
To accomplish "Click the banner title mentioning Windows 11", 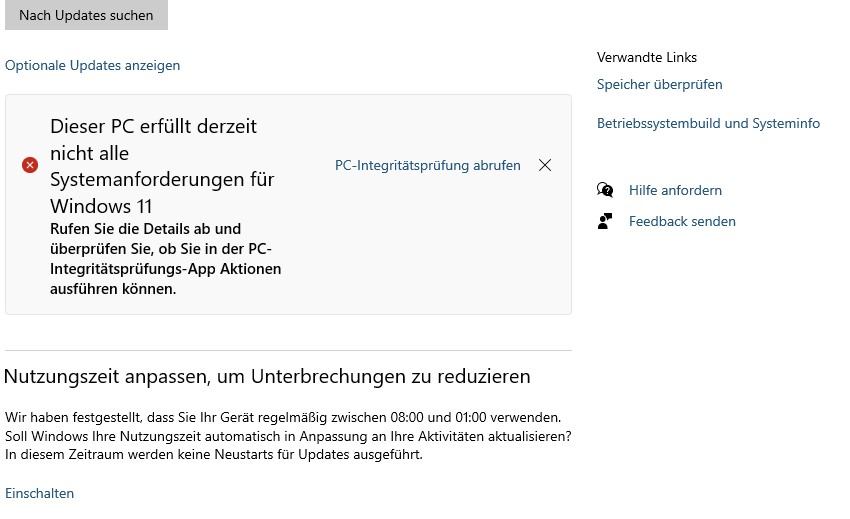I will 163,166.
